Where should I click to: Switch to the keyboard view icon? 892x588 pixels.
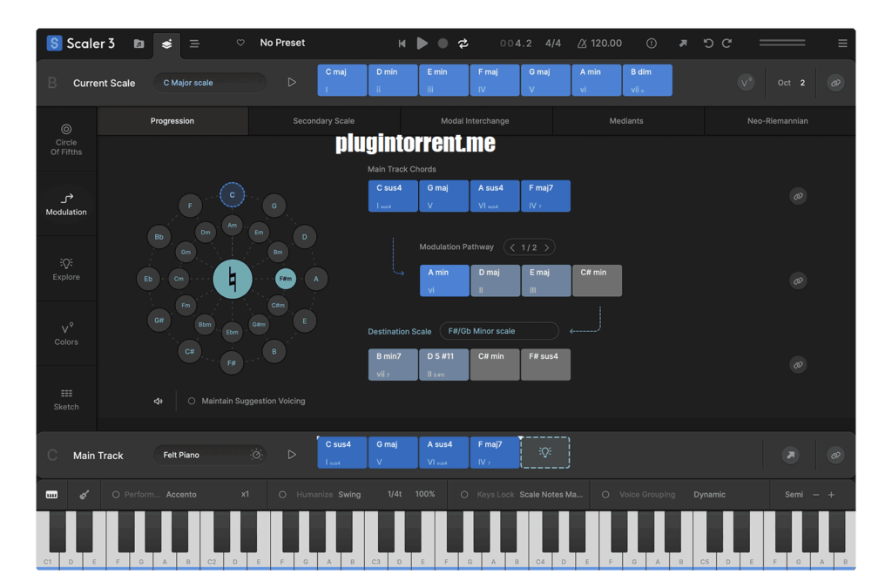[x=51, y=495]
